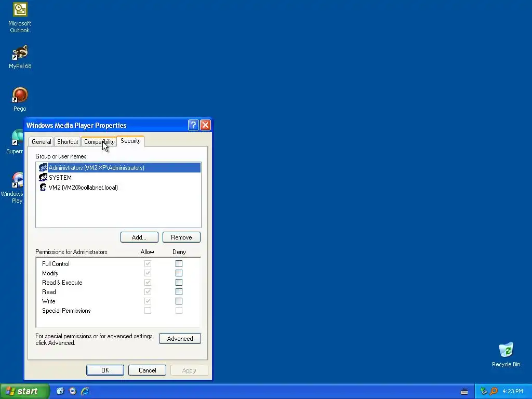Click Deny checkbox for Special Permissions

coord(179,311)
